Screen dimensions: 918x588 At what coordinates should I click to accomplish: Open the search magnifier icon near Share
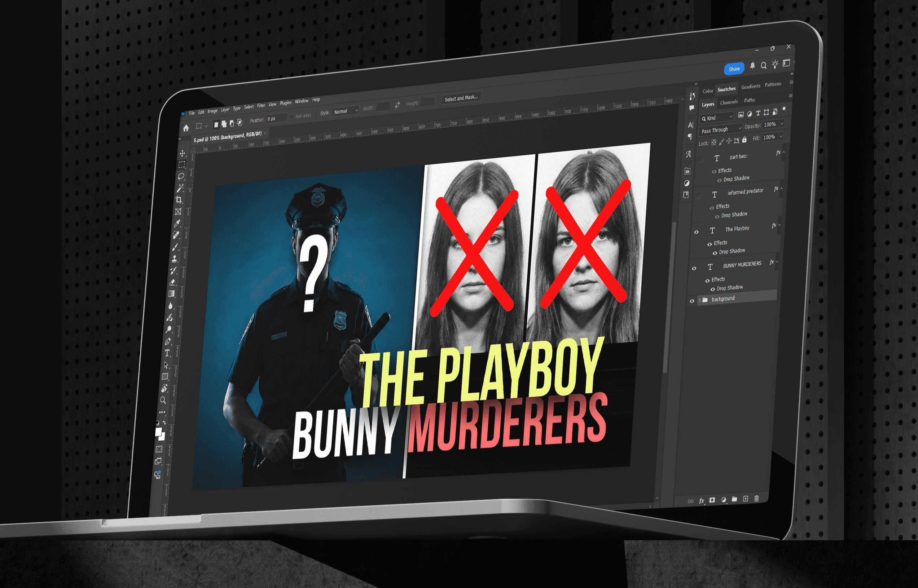[764, 66]
